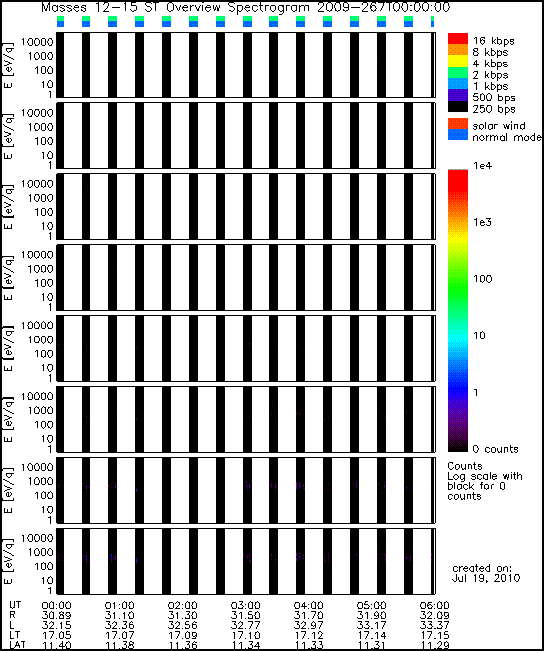Click the purple 500 bps legend swatch
544x651 pixels.
[x=458, y=95]
